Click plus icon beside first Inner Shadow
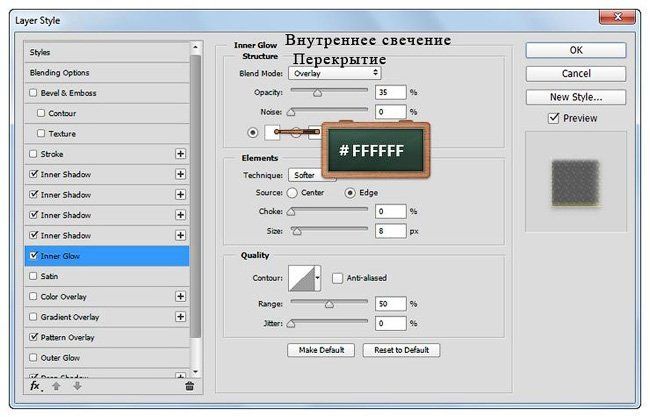Screen dimensions: 650x417 [180, 174]
